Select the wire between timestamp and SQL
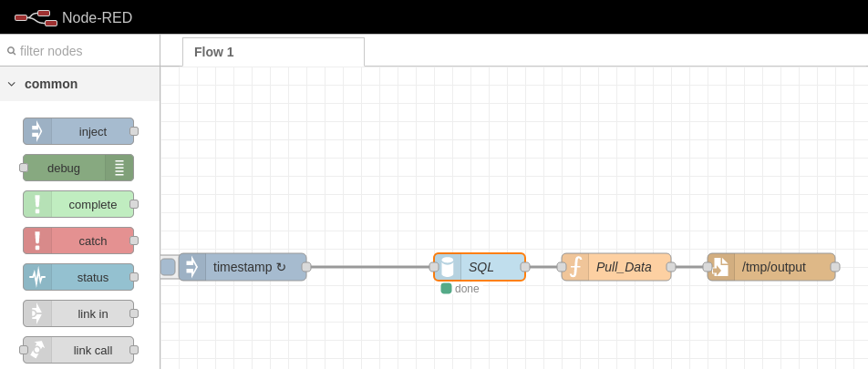 [370, 267]
